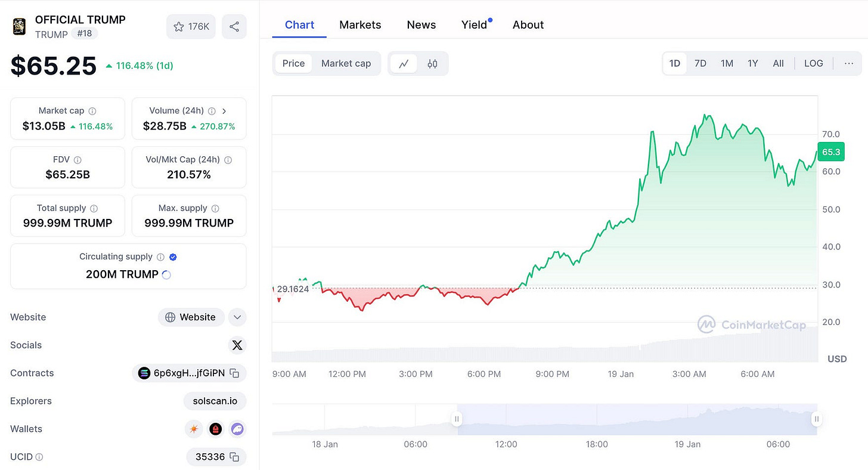Click the 116.48% (1d) price change
868x470 pixels.
point(139,66)
